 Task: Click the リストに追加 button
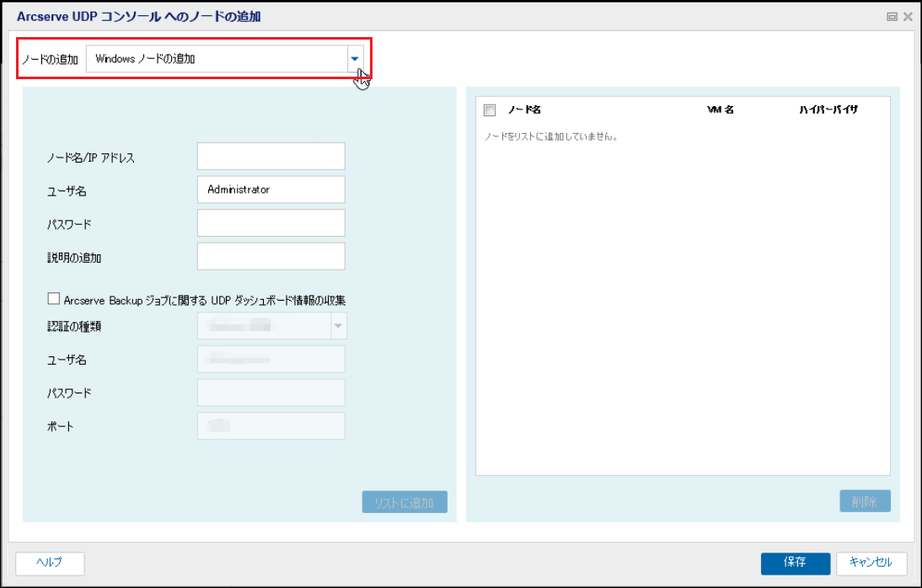point(405,502)
